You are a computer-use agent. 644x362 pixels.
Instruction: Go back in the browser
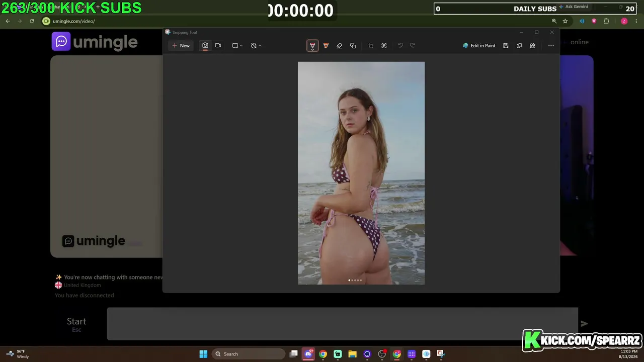(8, 21)
